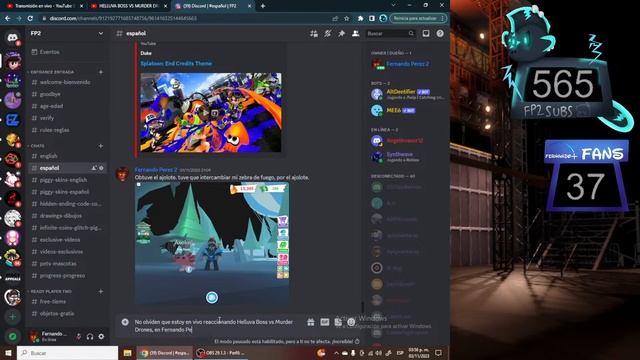
Task: Toggle deafen headphones in user panel
Action: coord(90,337)
